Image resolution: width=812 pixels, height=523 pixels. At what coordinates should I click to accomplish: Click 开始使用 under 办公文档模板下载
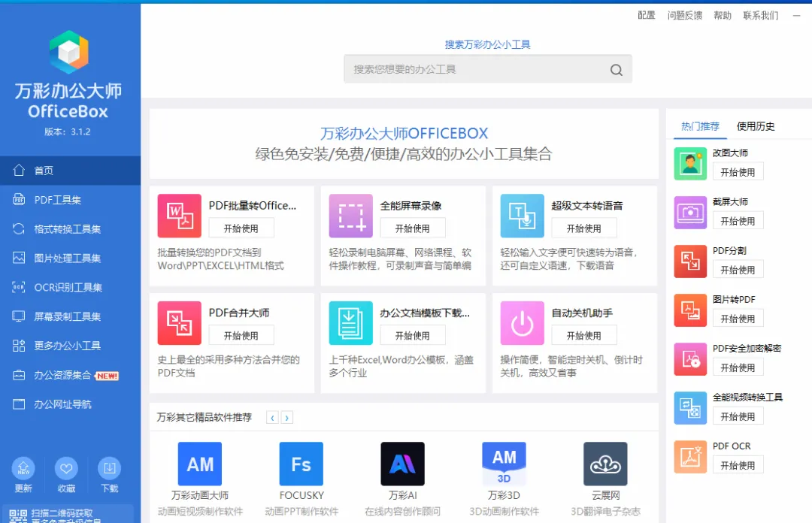413,336
